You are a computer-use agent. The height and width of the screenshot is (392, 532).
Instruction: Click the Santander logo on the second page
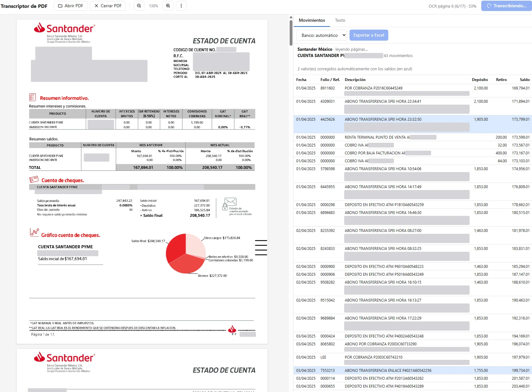tap(64, 358)
